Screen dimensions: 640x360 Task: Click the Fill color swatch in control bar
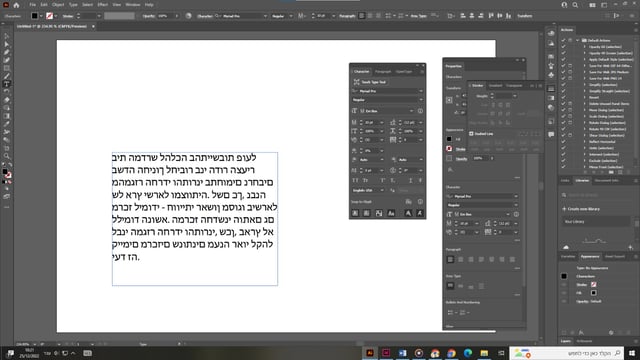point(35,16)
